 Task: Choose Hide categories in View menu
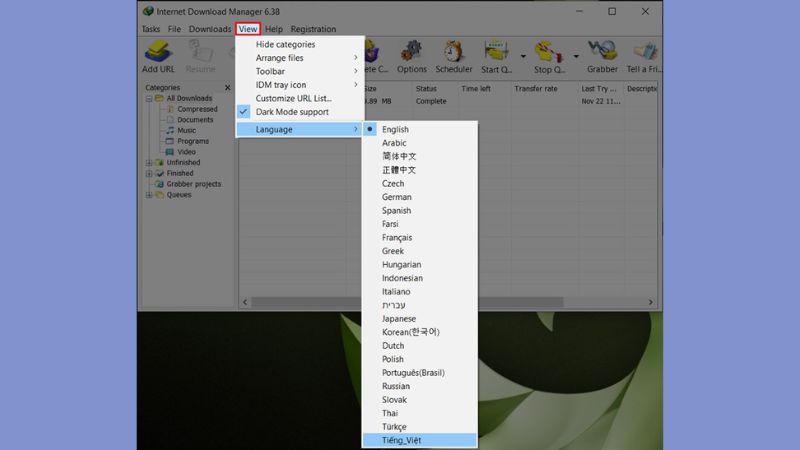[300, 44]
